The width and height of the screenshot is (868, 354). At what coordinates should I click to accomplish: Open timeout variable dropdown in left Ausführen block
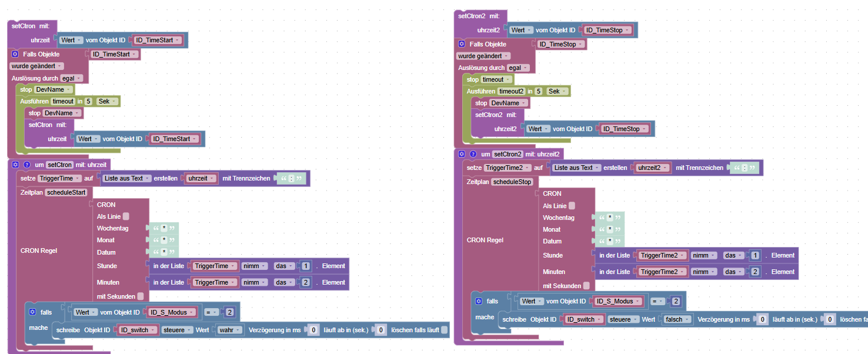click(64, 101)
